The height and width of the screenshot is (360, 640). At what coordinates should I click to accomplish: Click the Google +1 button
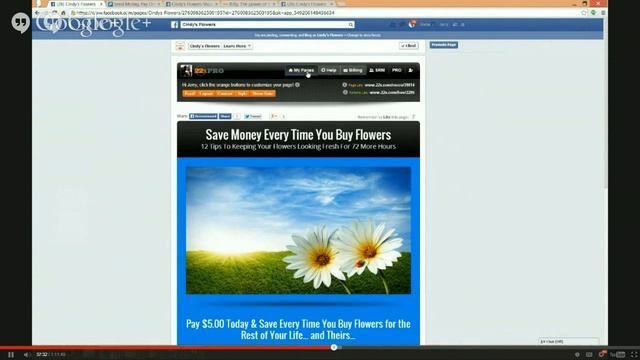pos(274,116)
